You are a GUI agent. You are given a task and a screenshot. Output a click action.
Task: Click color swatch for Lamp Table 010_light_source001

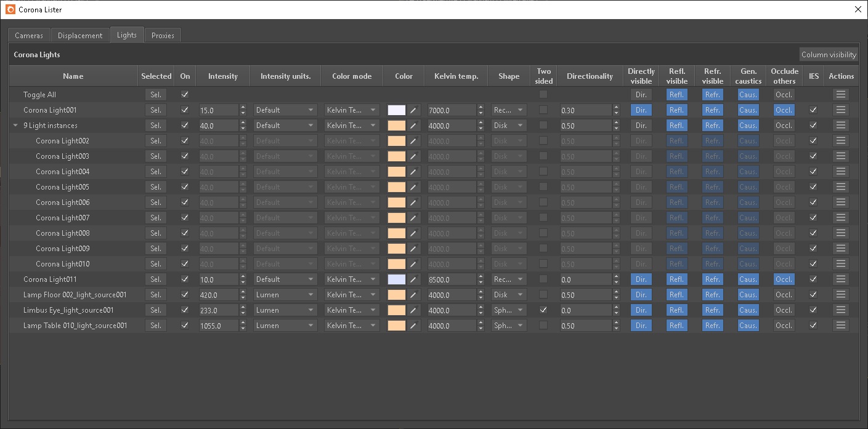click(x=397, y=326)
